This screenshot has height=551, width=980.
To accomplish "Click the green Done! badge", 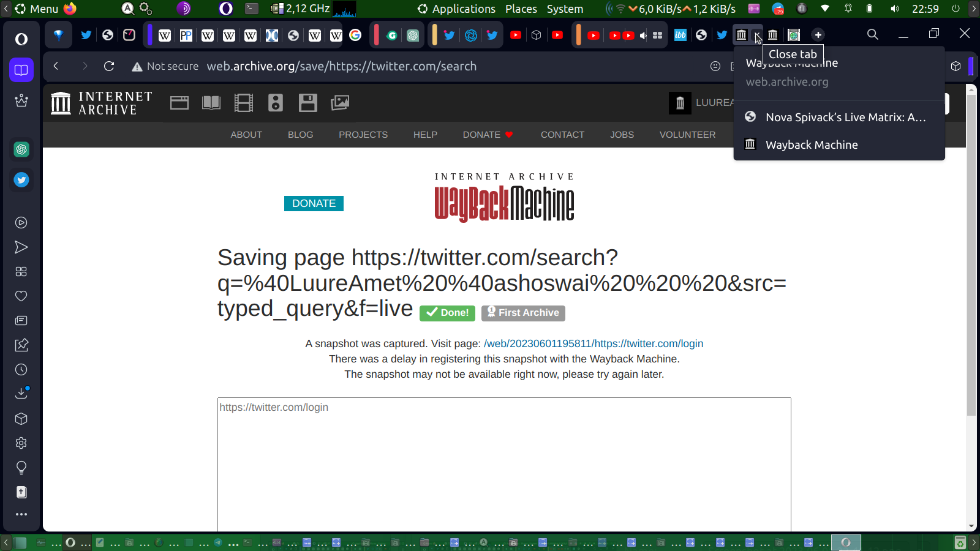I will 448,313.
